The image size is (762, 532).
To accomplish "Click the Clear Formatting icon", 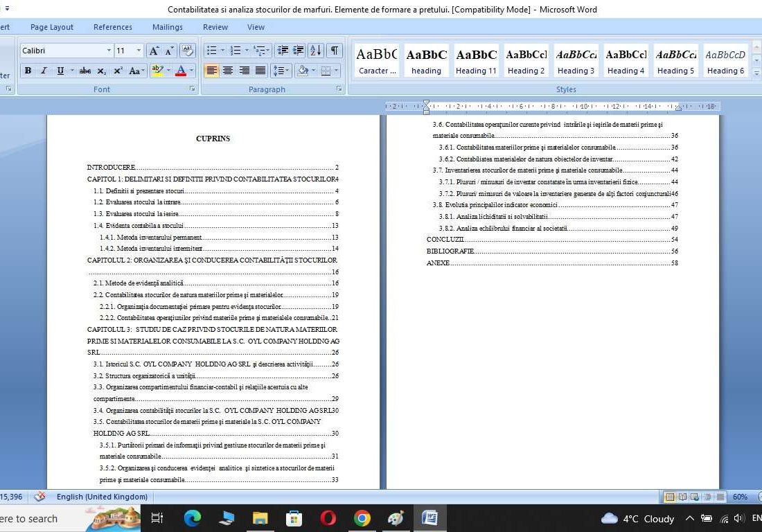I will click(187, 51).
